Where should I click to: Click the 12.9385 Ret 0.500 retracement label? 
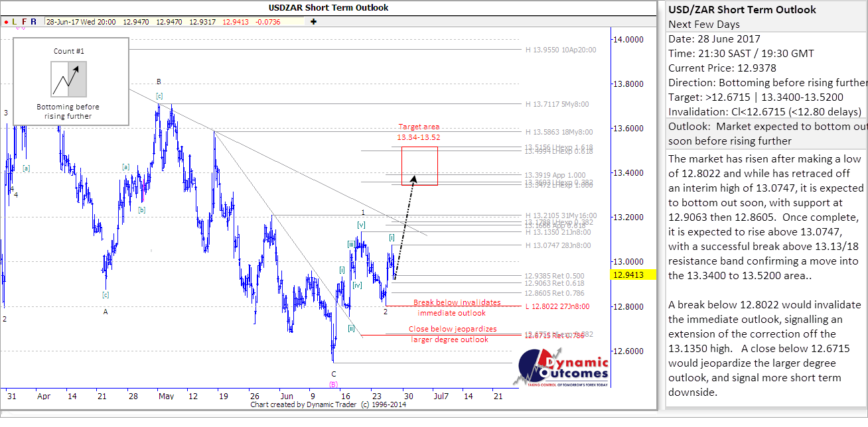(554, 276)
